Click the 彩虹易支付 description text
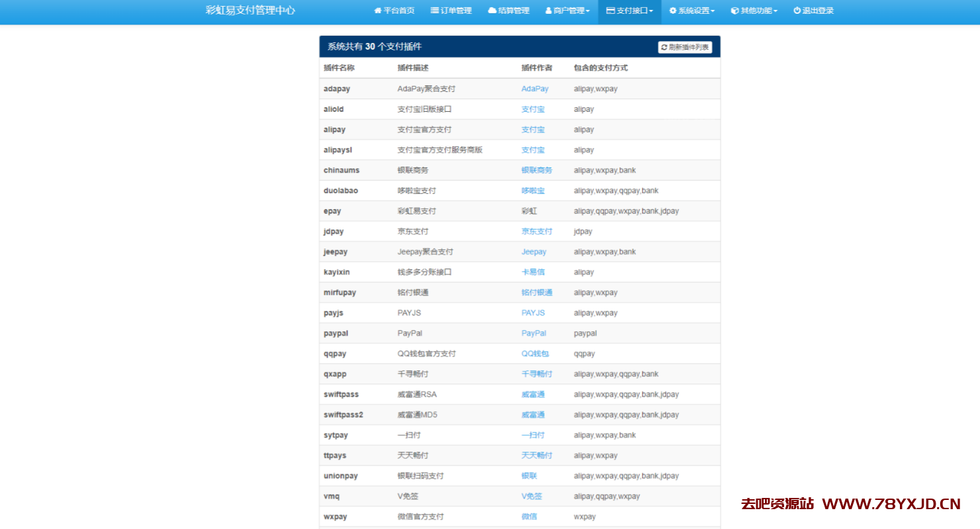Image resolution: width=980 pixels, height=529 pixels. coord(417,211)
